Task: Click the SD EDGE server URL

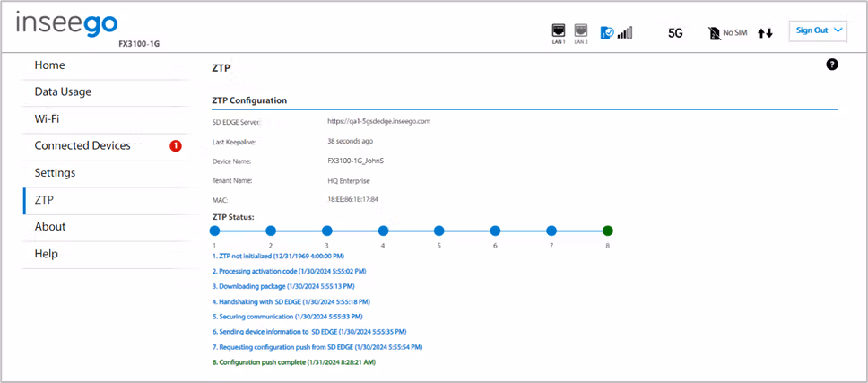Action: (379, 121)
